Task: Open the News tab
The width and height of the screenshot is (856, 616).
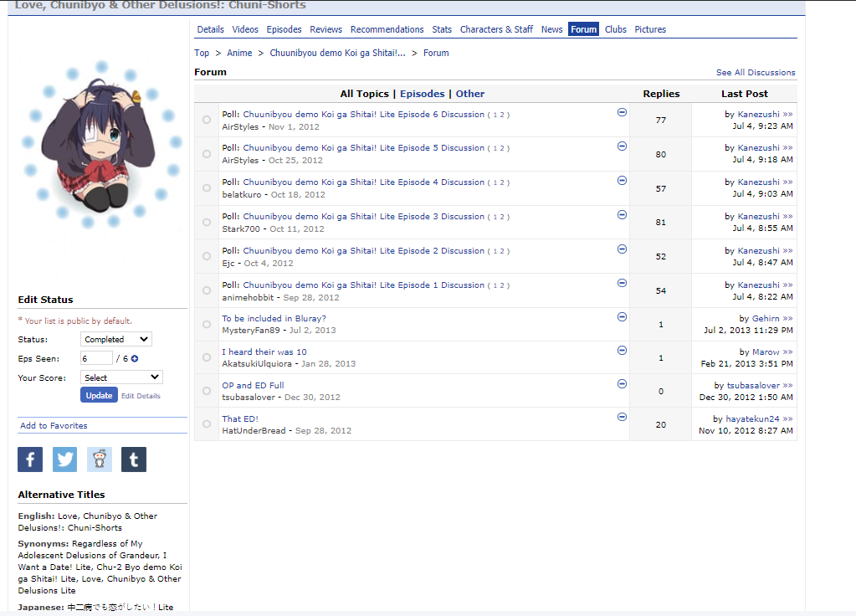Action: (552, 29)
